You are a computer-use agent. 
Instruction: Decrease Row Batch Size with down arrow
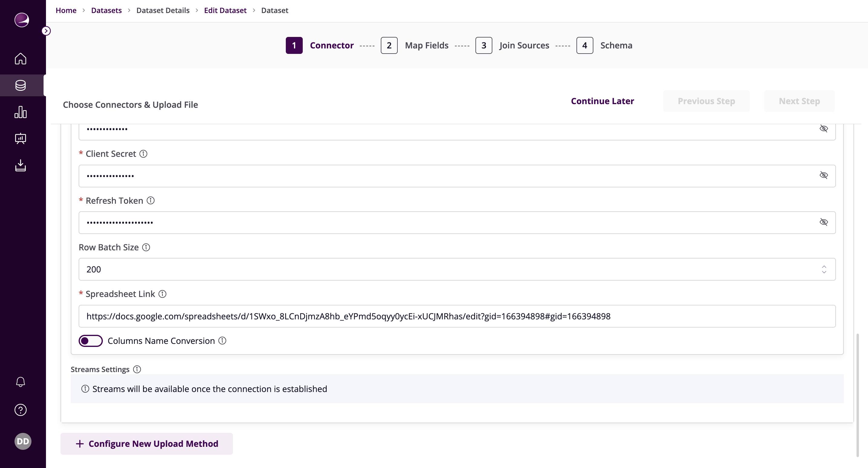coord(824,272)
